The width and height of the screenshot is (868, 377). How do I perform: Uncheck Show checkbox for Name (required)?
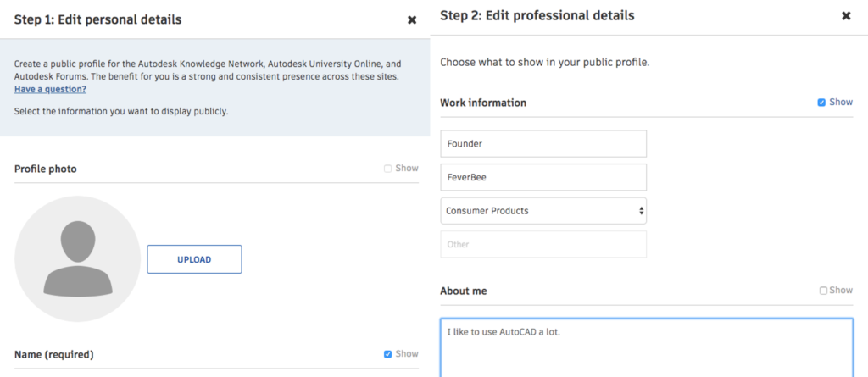[x=388, y=354]
